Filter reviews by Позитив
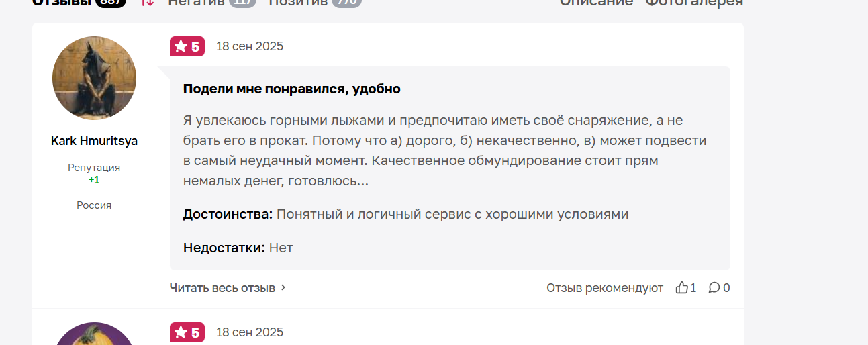Image resolution: width=868 pixels, height=345 pixels. [298, 2]
